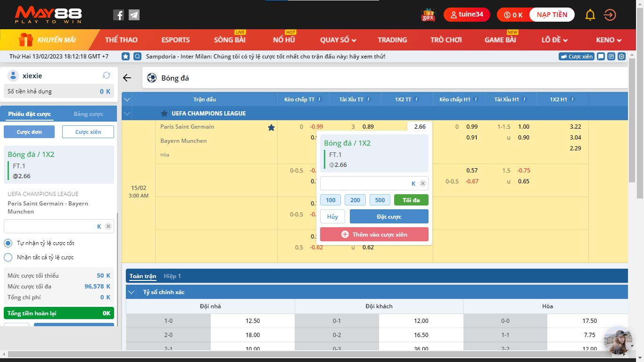
Task: Go back using the left arrow icon
Action: pyautogui.click(x=127, y=78)
